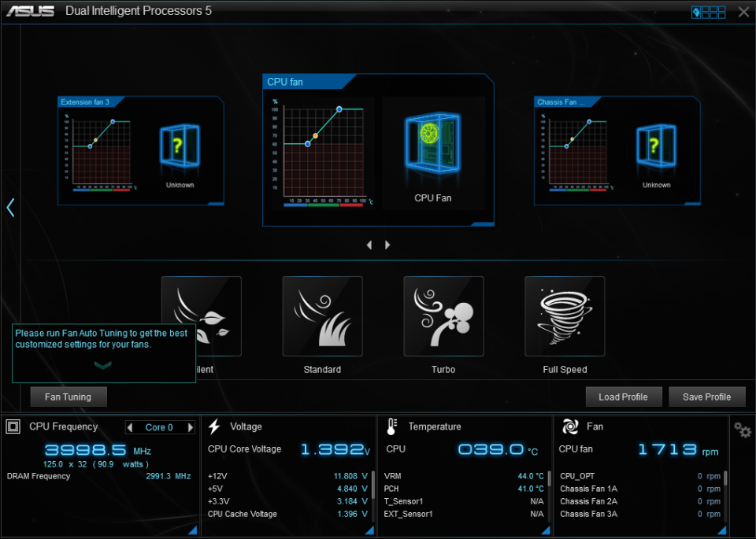Click the EXT_Sensor1 row
This screenshot has height=539, width=756.
coord(464,514)
